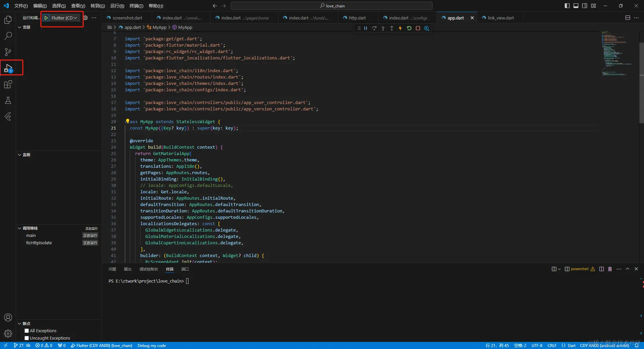Open the Source Control view
Screen dimensions: 644x349
[8, 52]
